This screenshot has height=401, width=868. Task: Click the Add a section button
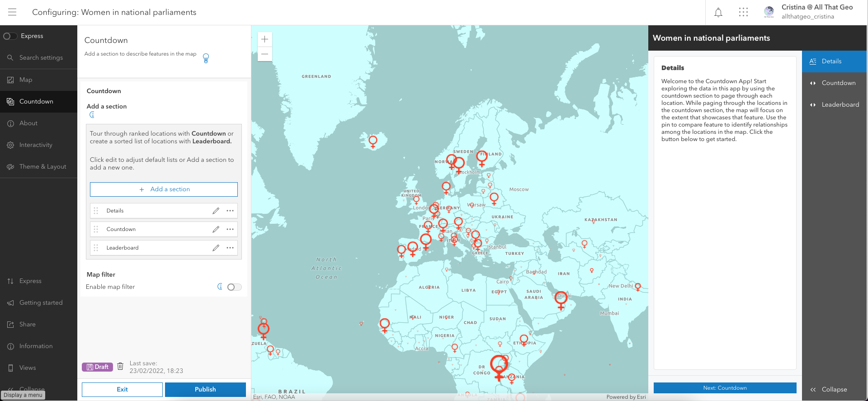click(164, 189)
